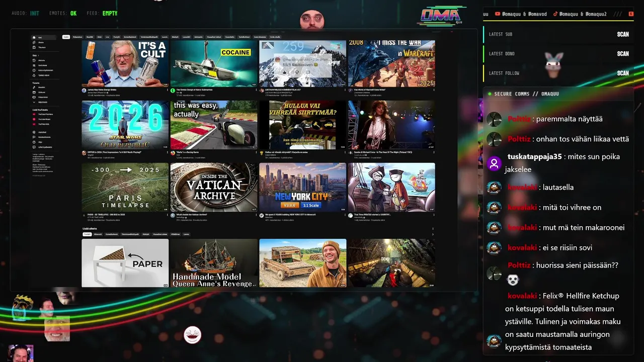Play the New York City 1:1 Scale thumbnail
644x362 pixels.
[x=302, y=187]
